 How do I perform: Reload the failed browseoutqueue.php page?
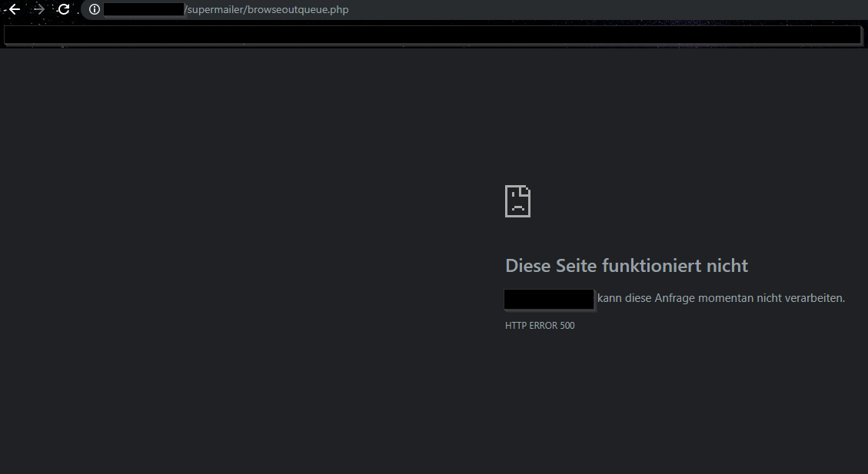tap(64, 9)
